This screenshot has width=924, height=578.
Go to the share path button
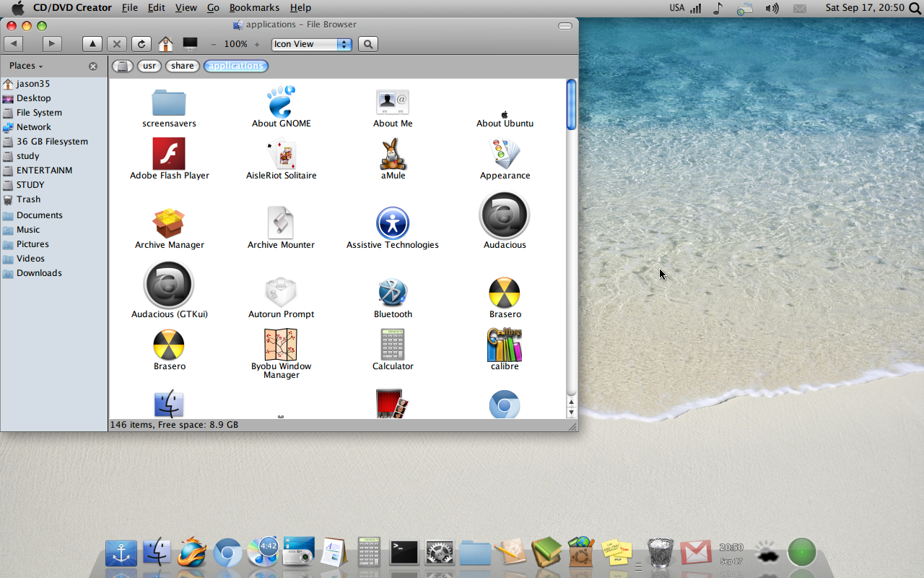[183, 66]
